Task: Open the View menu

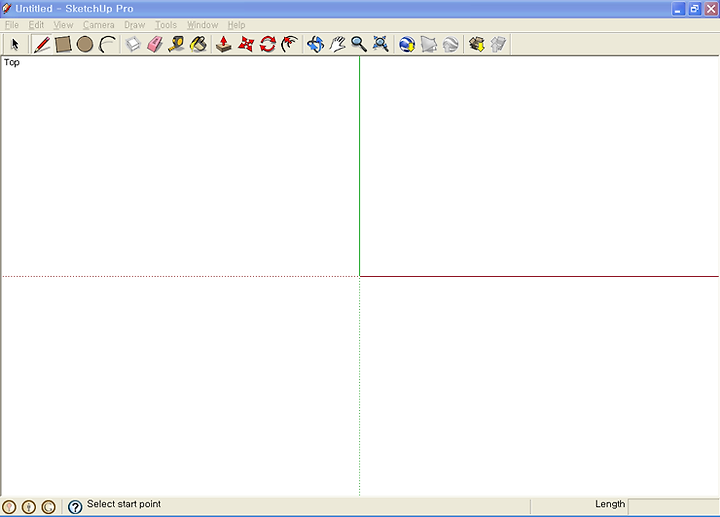Action: (x=63, y=25)
